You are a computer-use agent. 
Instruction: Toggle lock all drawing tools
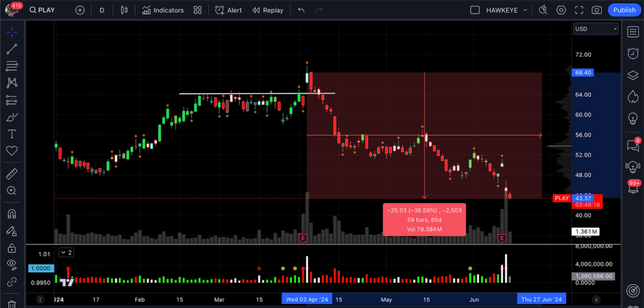tap(11, 248)
